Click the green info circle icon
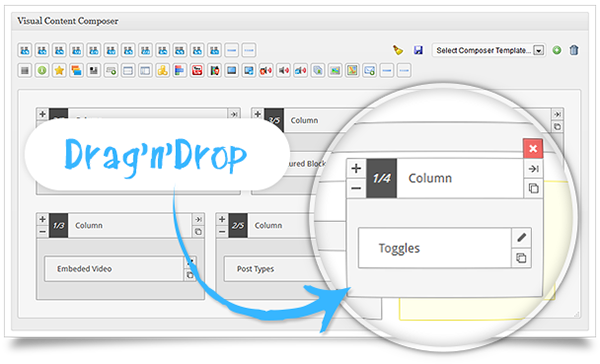This screenshot has height=364, width=600. point(42,70)
